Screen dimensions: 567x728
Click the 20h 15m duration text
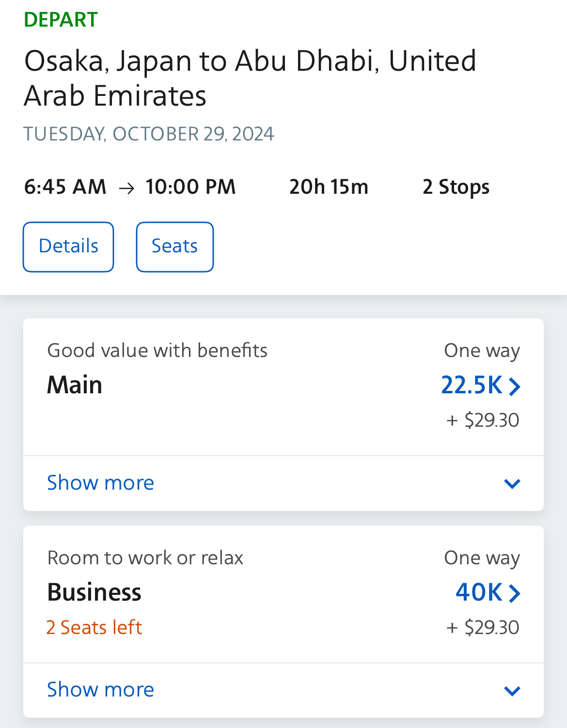tap(329, 187)
